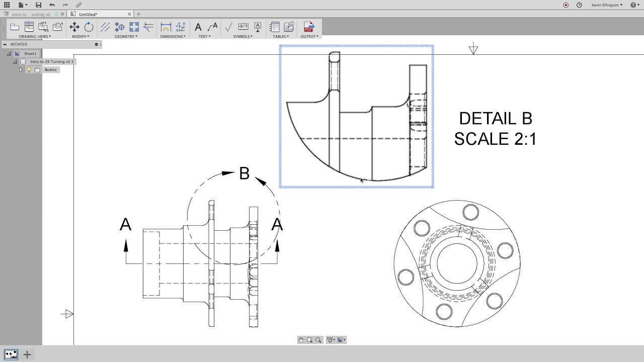The height and width of the screenshot is (362, 644).
Task: Open the Sheet Settings dropdown
Action: tap(331, 340)
